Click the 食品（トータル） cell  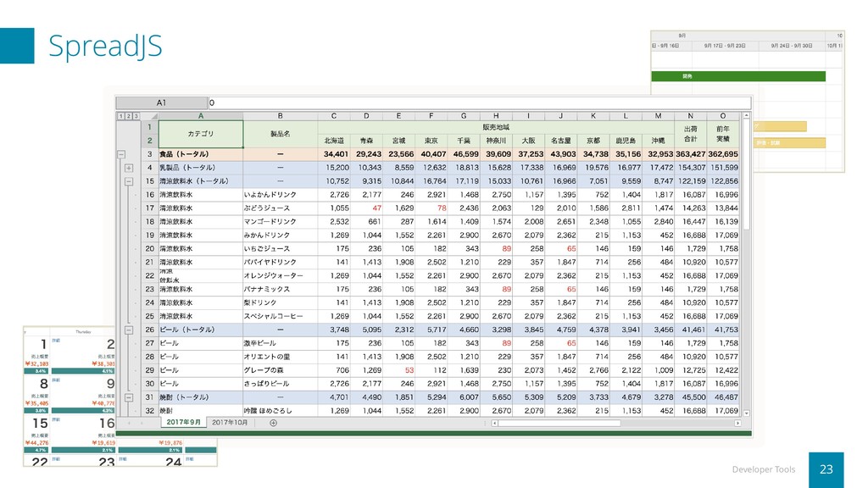click(x=200, y=154)
